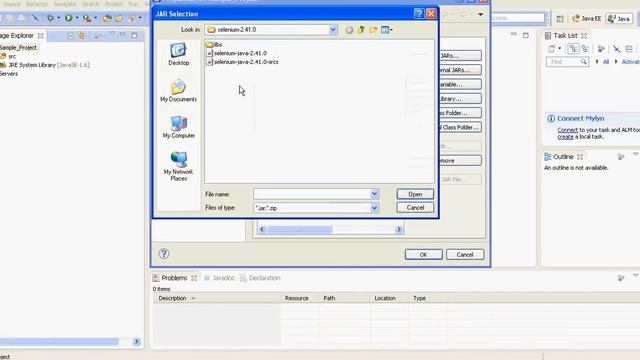Click the Add JARs button
This screenshot has width=640, height=360.
coord(460,56)
